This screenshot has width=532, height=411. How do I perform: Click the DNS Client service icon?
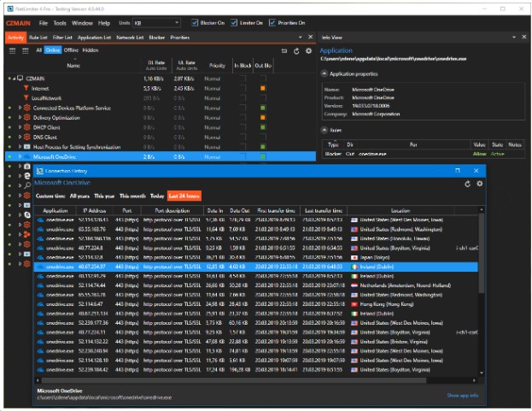coord(26,137)
